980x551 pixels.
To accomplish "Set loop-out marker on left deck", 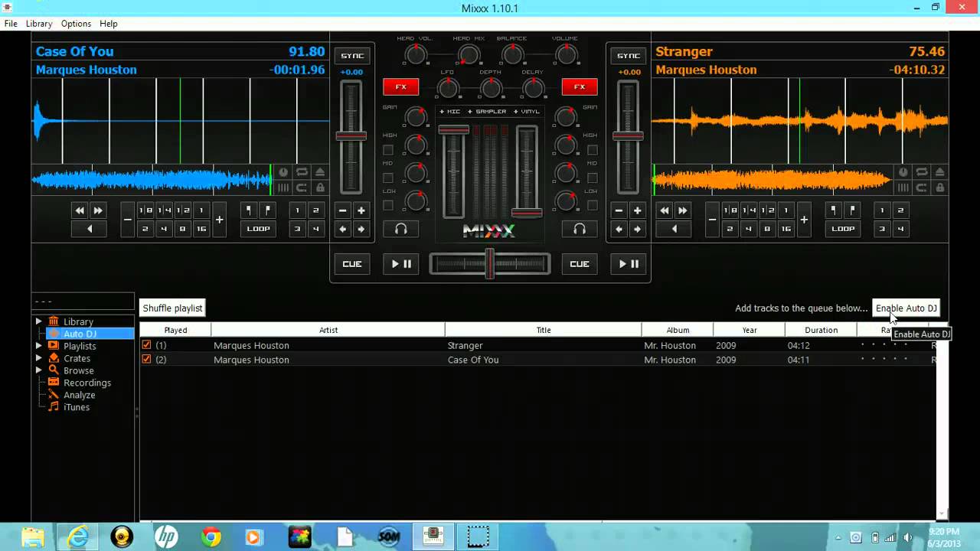I will click(x=267, y=210).
